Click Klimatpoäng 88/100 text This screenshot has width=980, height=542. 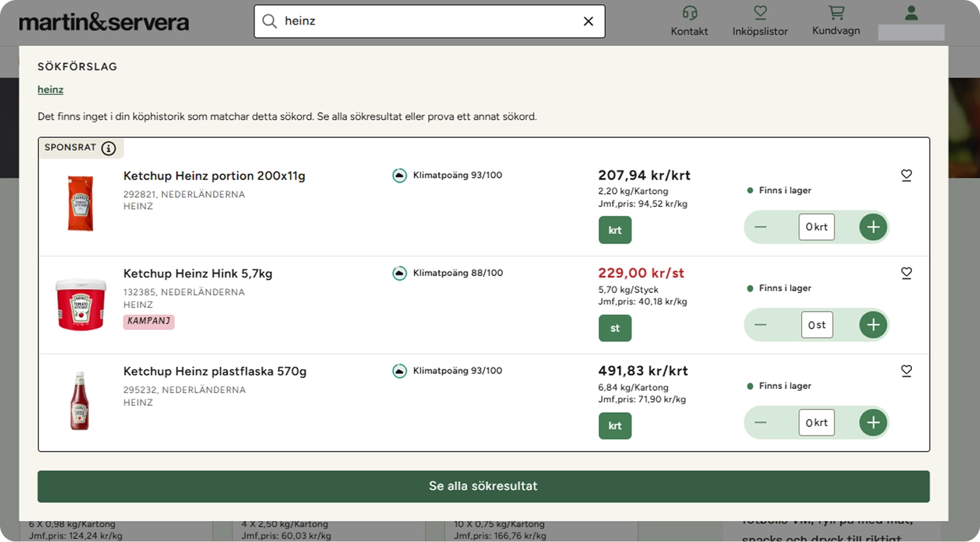[x=458, y=273]
